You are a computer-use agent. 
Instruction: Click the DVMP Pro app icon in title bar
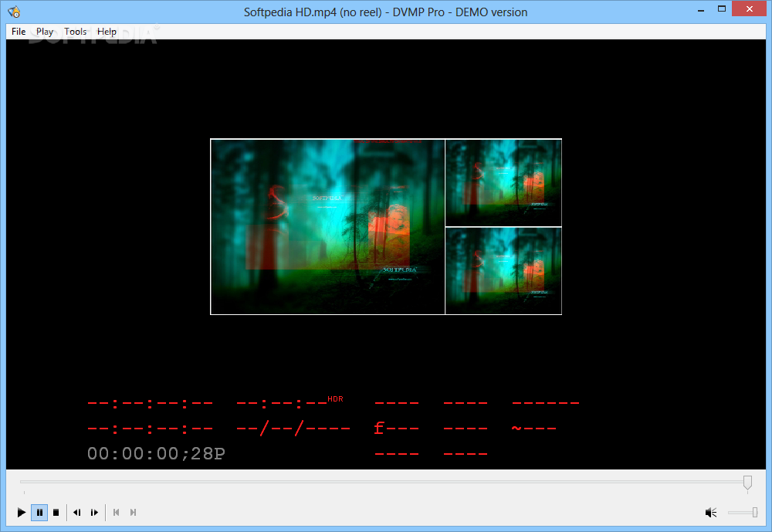point(14,12)
